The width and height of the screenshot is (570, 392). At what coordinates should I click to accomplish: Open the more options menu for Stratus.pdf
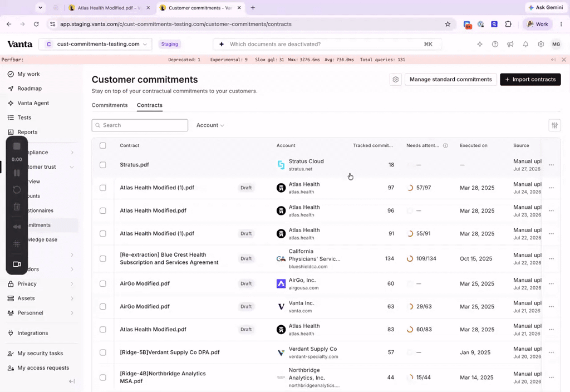(x=551, y=165)
